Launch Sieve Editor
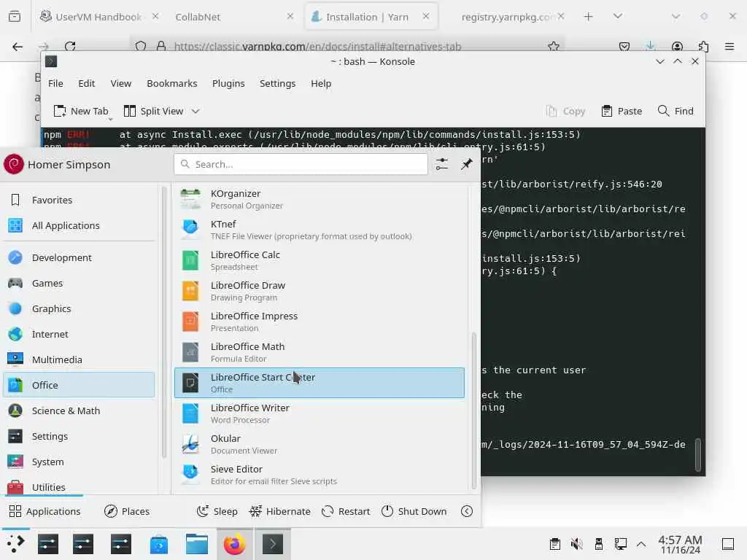Image resolution: width=747 pixels, height=560 pixels. (320, 474)
